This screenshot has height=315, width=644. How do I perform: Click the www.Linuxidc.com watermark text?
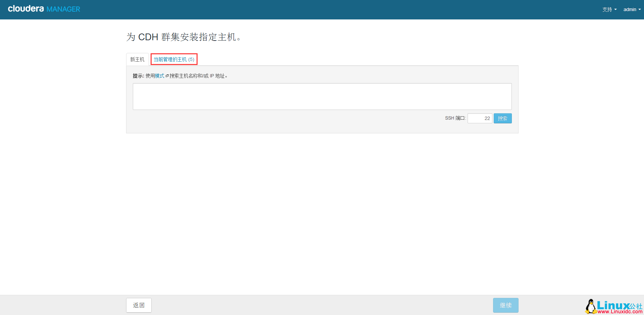(620, 312)
